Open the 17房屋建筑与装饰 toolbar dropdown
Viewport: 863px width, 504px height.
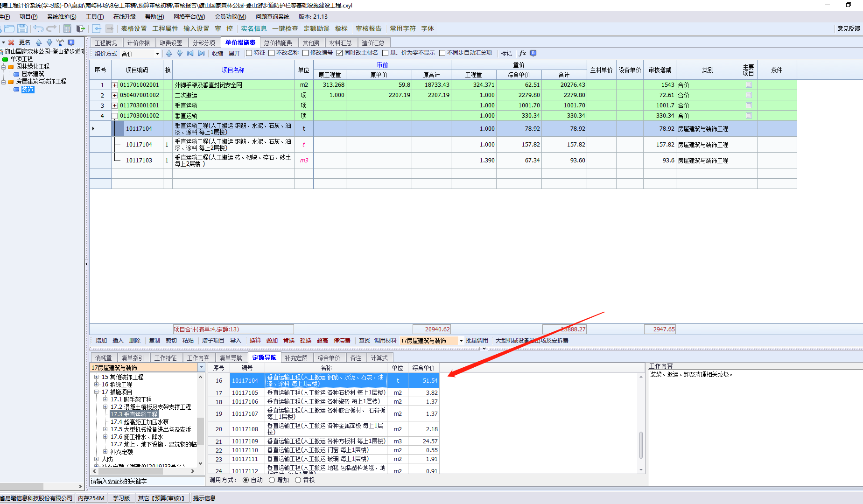pyautogui.click(x=461, y=341)
